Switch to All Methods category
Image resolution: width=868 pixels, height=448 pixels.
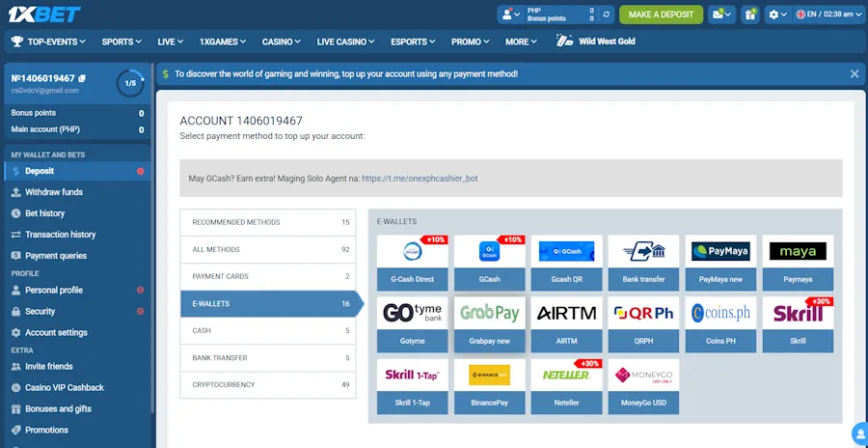[x=268, y=249]
